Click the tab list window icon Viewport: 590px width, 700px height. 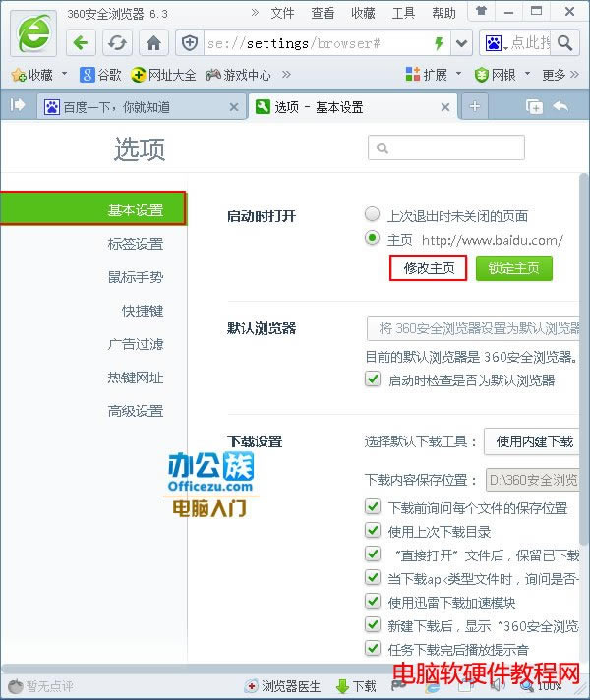[534, 107]
